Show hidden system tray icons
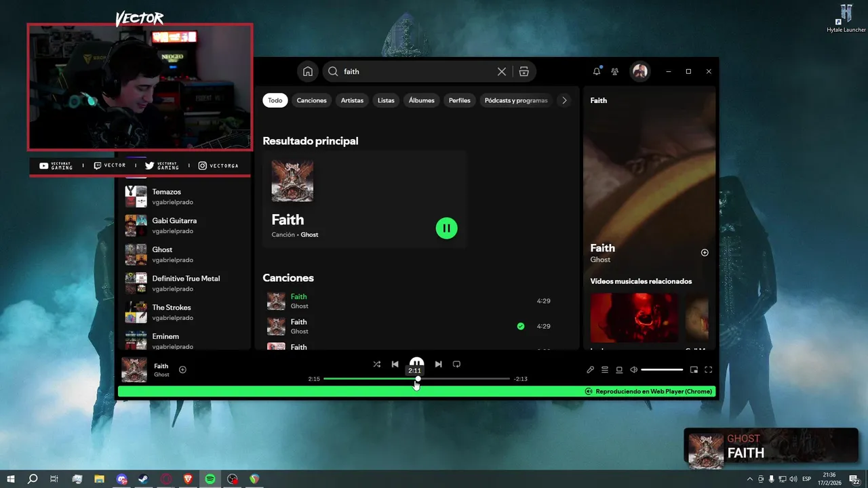Screen dimensions: 868x488 [749, 479]
